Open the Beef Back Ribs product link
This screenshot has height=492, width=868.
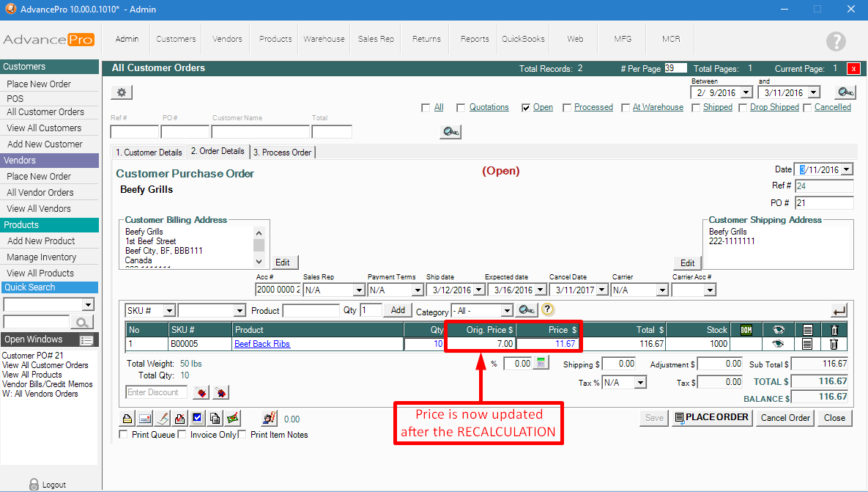pyautogui.click(x=262, y=344)
